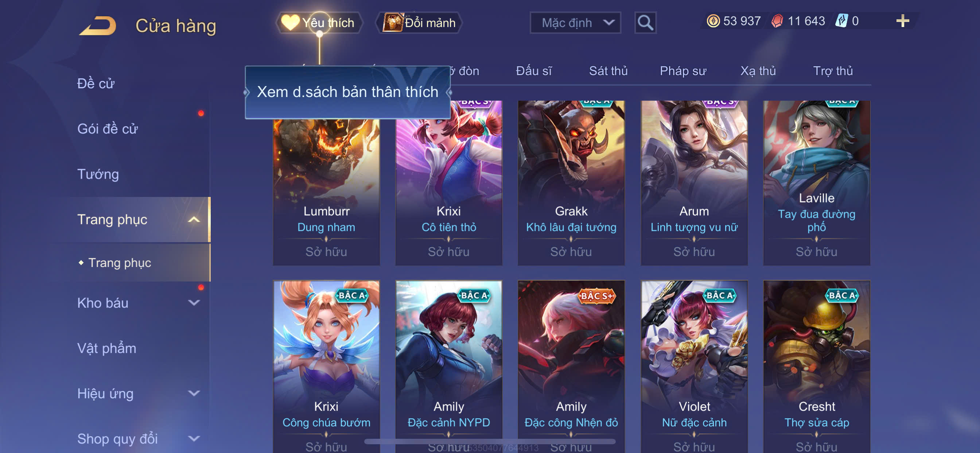Viewport: 980px width, 453px height.
Task: Click the plus icon to add currency
Action: tap(902, 21)
